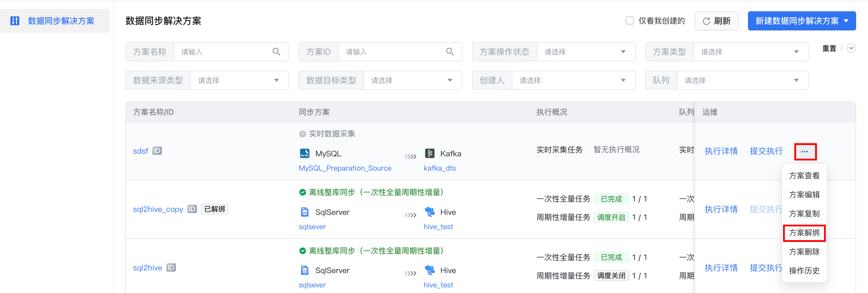Open the 数据目标类型 dropdown
Image resolution: width=868 pixels, height=293 pixels.
point(412,80)
